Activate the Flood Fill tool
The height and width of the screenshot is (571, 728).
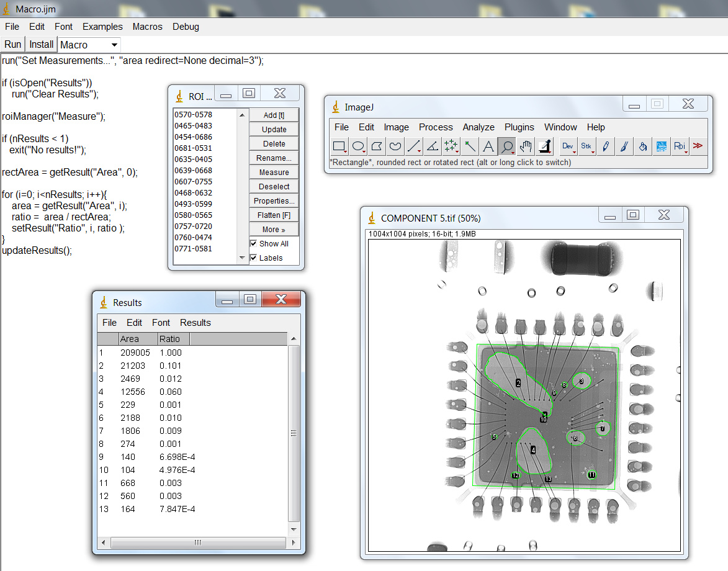click(643, 146)
